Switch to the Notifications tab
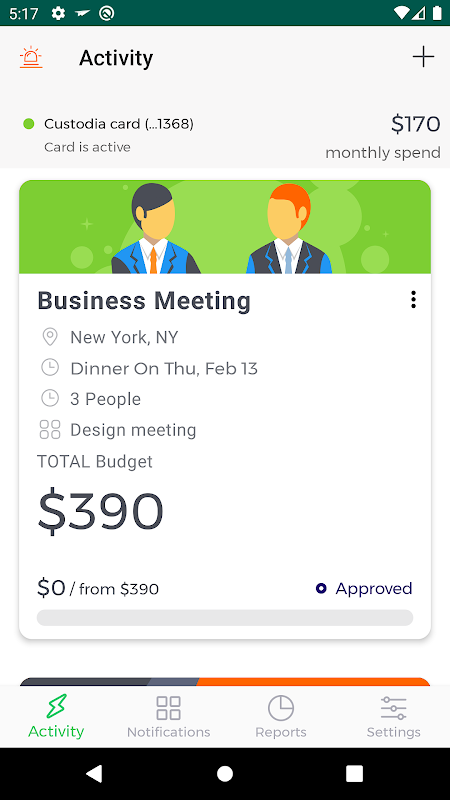Screen dimensions: 450x800 [x=168, y=717]
